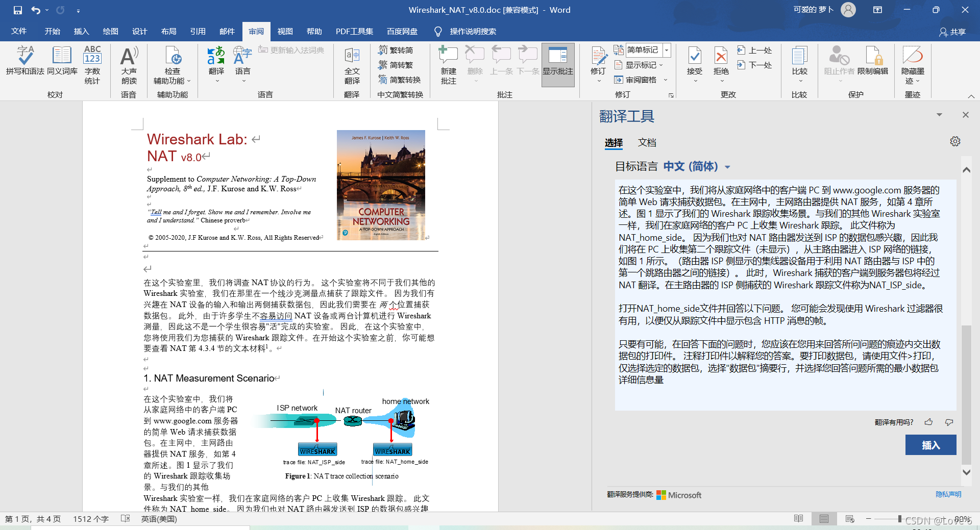Open the user account avatar
Screen dimensions: 980x530
click(x=848, y=10)
